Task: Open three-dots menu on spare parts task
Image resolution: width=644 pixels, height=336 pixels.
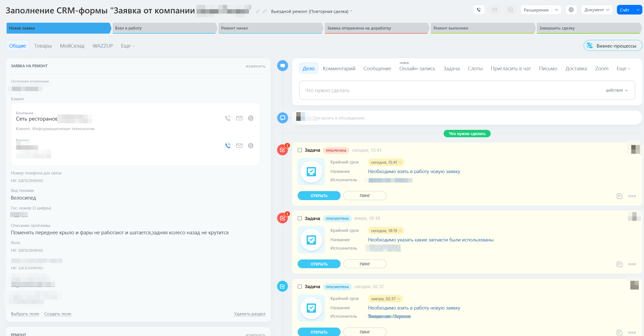Action: click(x=632, y=264)
